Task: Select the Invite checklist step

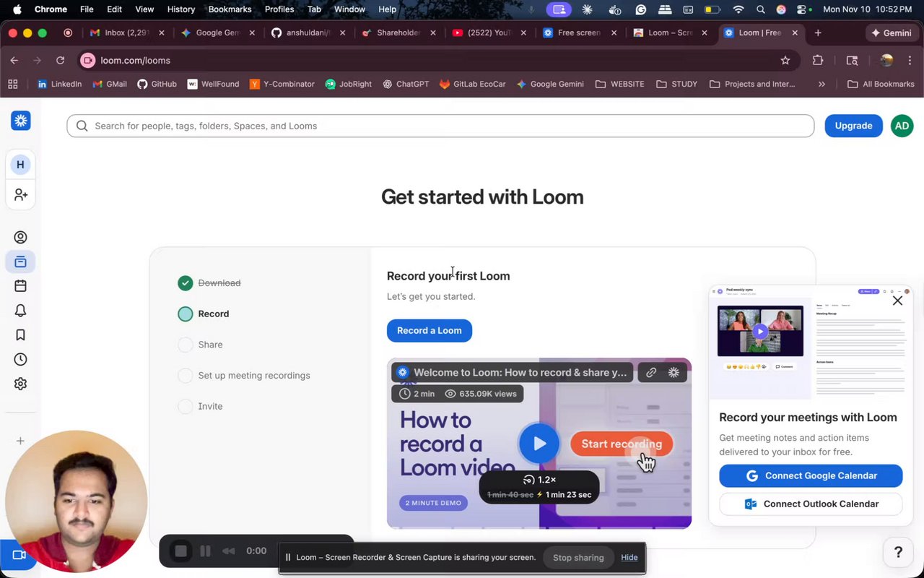Action: point(200,406)
